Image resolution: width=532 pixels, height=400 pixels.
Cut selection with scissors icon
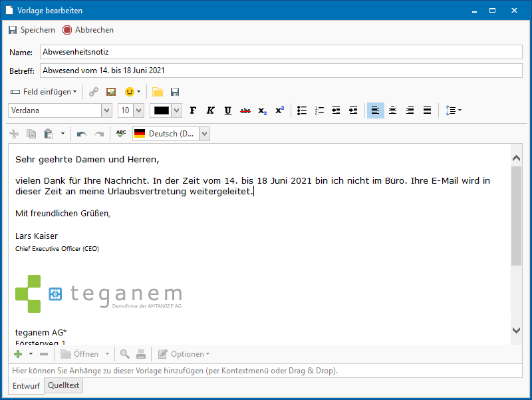14,134
